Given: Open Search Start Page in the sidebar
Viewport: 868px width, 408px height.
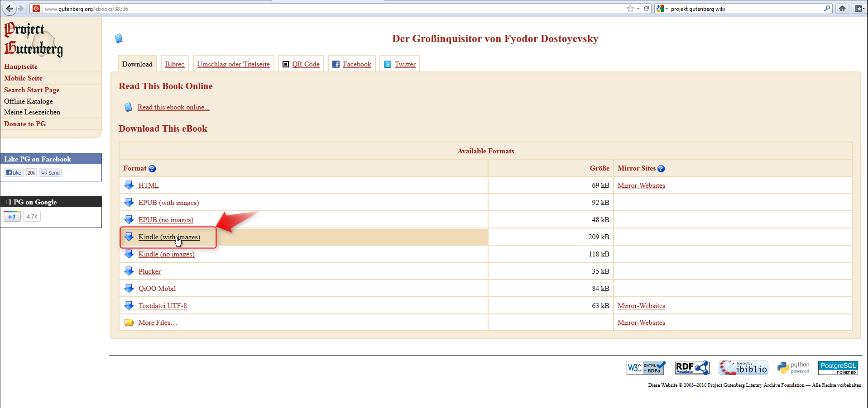Looking at the screenshot, I should (x=32, y=90).
